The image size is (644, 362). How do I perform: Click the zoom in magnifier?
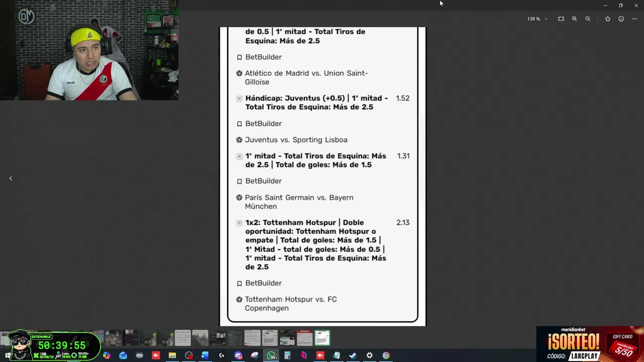coord(574,19)
